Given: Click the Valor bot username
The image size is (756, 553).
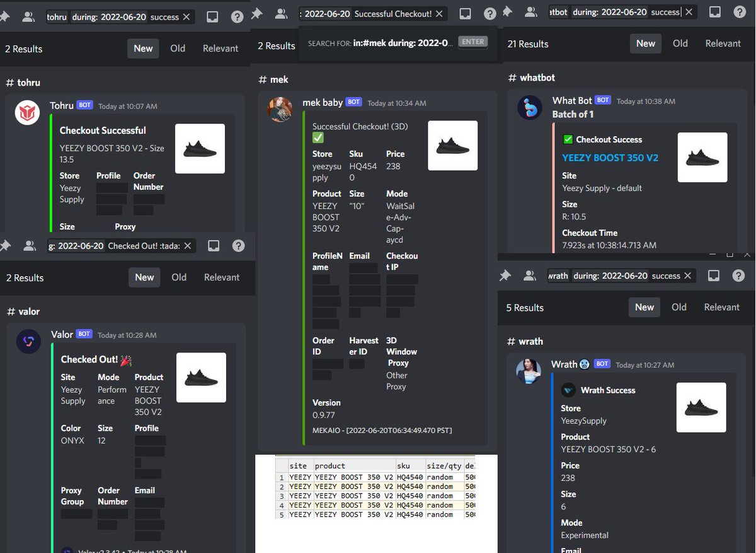Looking at the screenshot, I should (x=62, y=334).
